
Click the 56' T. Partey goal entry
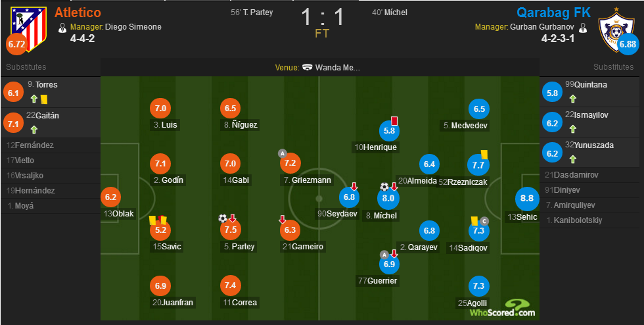tap(252, 12)
